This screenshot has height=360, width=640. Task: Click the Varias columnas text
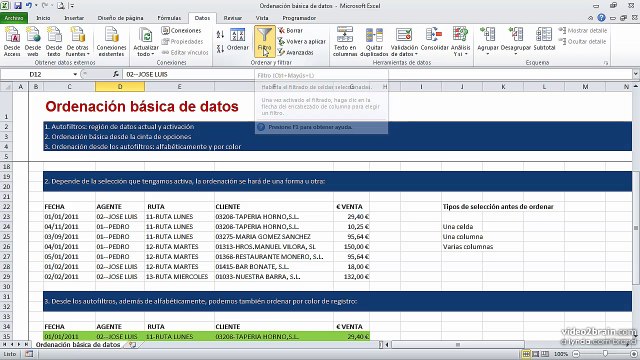click(x=468, y=247)
